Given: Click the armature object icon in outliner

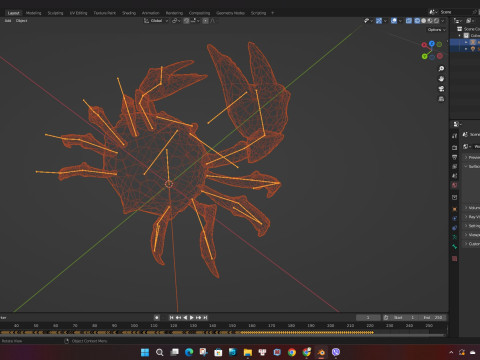Looking at the screenshot, I should tap(473, 42).
